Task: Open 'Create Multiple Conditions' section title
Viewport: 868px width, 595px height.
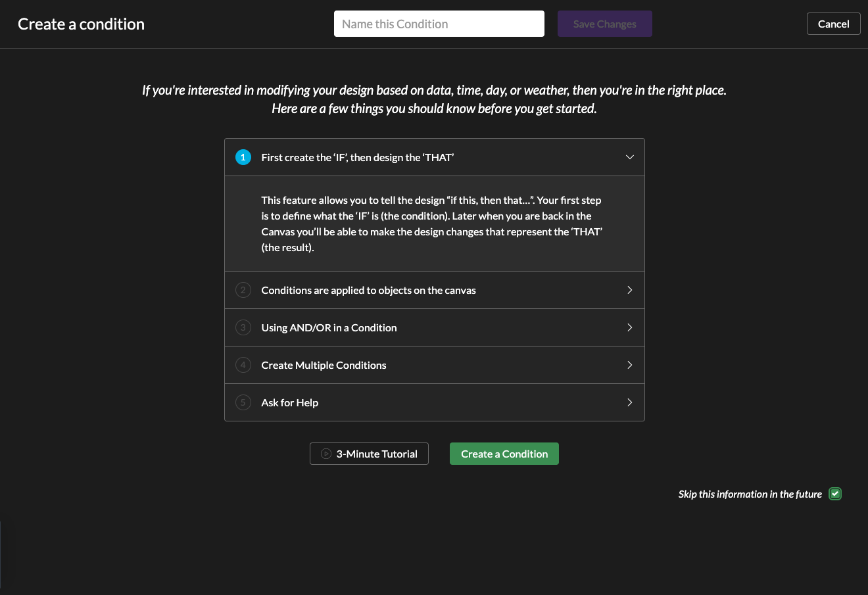Action: coord(324,365)
